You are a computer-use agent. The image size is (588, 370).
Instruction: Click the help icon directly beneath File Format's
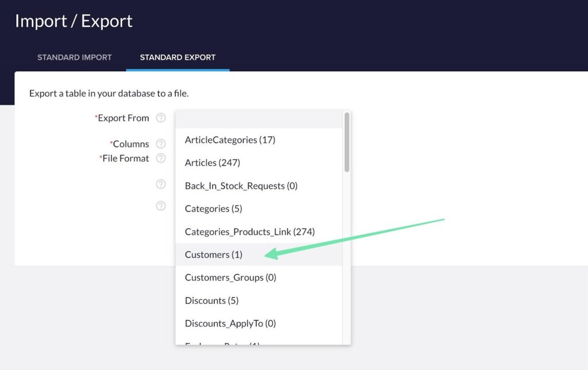(161, 184)
